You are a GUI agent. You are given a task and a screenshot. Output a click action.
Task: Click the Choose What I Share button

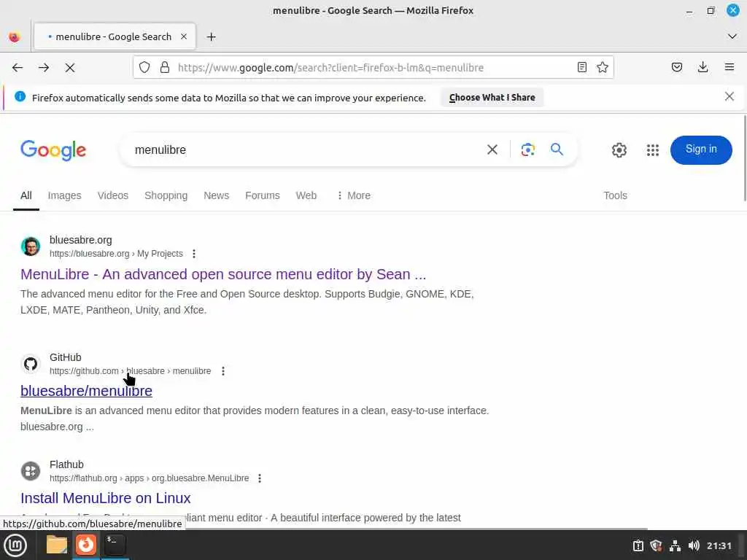492,97
